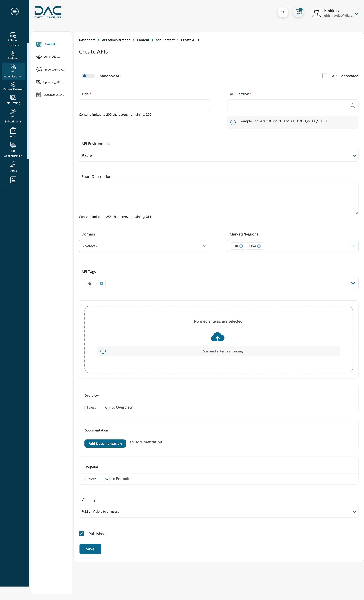The image size is (364, 600).
Task: Click the DAC Digital Apicraft logo
Action: pyautogui.click(x=48, y=12)
